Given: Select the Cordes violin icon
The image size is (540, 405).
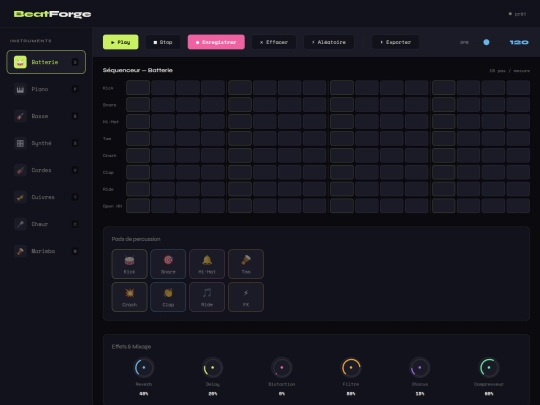Looking at the screenshot, I should (20, 170).
